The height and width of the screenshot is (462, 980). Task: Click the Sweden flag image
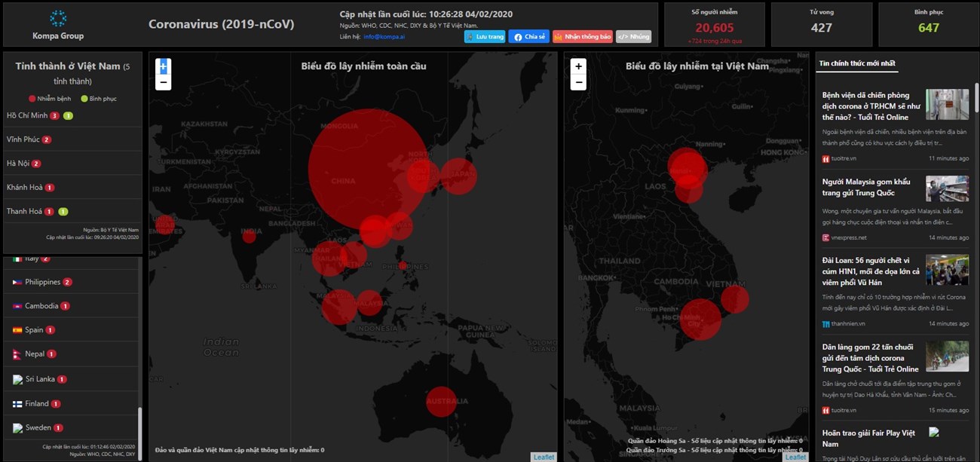pyautogui.click(x=18, y=428)
